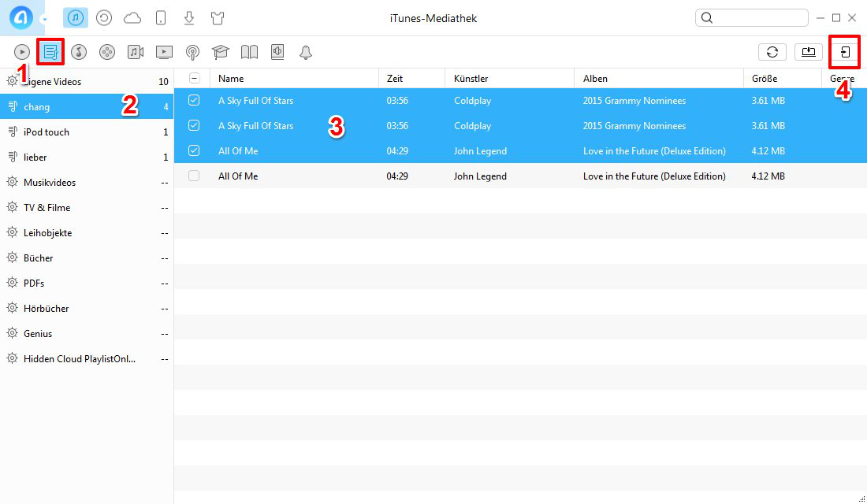Uncheck the selected All Of Me row
The height and width of the screenshot is (504, 867).
point(194,150)
